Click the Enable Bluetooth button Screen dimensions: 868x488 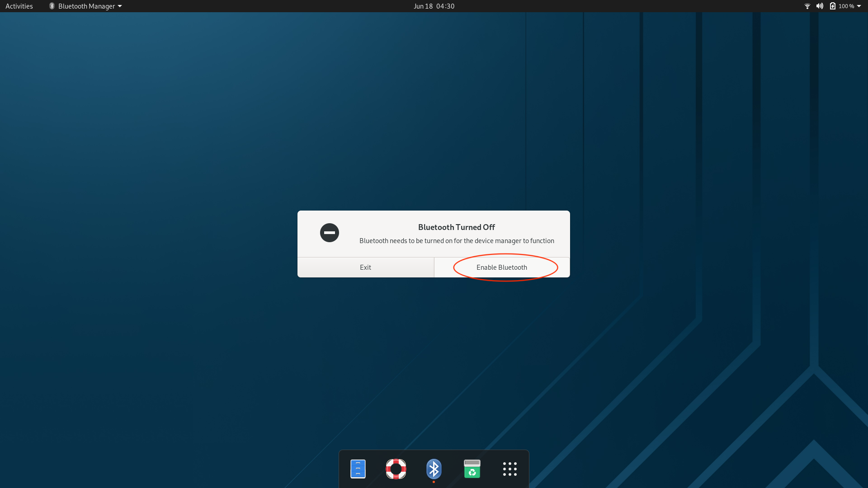coord(502,267)
